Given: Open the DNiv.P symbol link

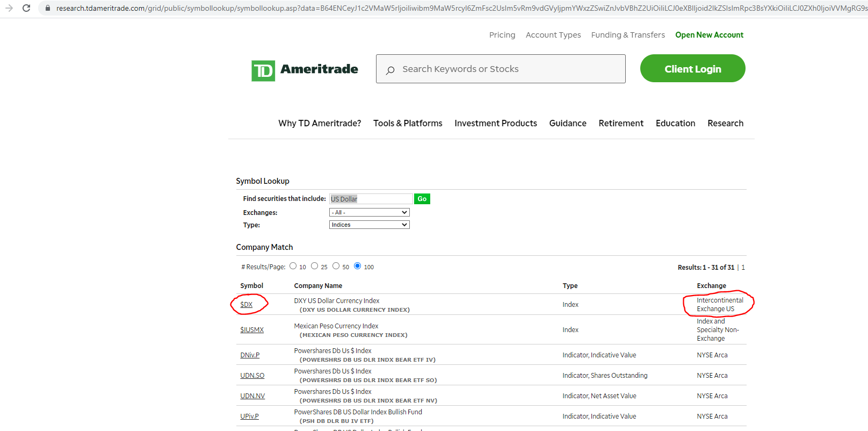Looking at the screenshot, I should 250,355.
